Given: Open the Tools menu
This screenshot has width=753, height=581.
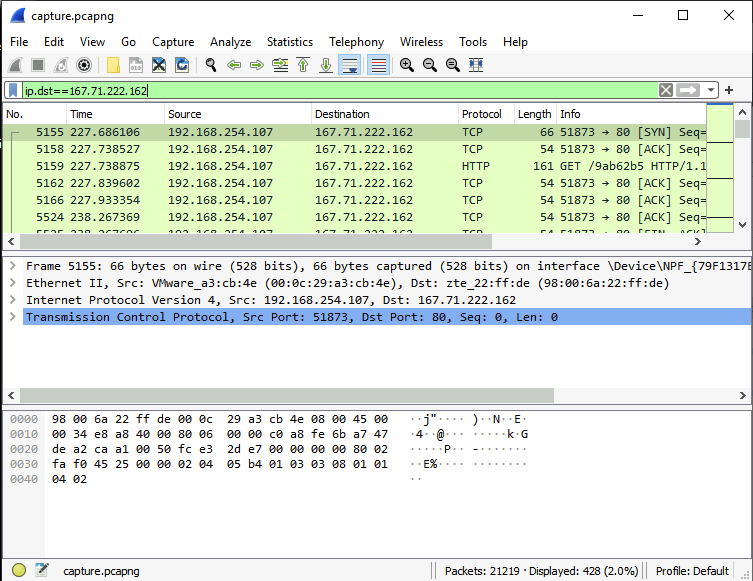Looking at the screenshot, I should [473, 42].
